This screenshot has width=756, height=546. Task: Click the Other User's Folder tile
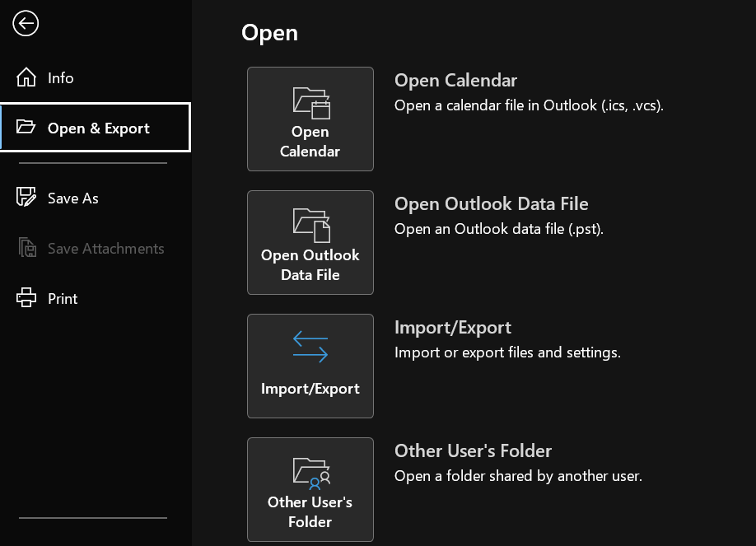pyautogui.click(x=310, y=489)
